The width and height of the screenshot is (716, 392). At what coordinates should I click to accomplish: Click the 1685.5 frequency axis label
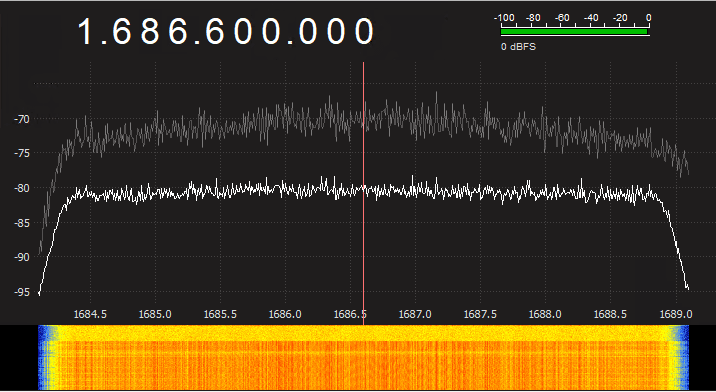pyautogui.click(x=220, y=314)
